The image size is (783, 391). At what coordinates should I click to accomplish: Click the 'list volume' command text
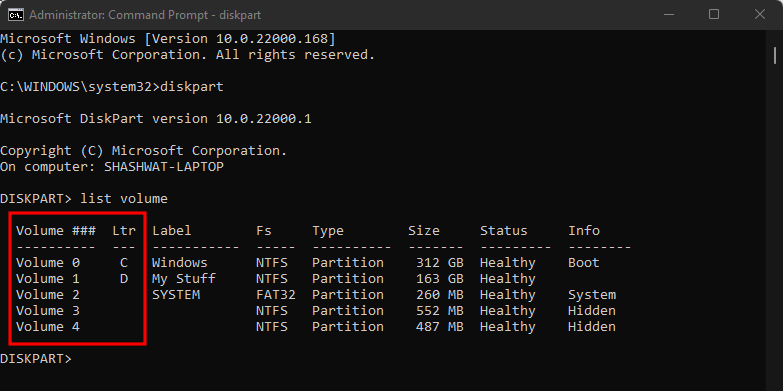tap(124, 199)
